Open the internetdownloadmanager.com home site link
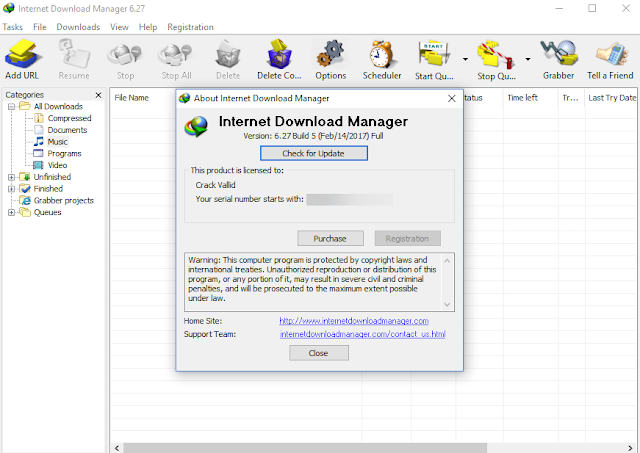 [x=354, y=321]
